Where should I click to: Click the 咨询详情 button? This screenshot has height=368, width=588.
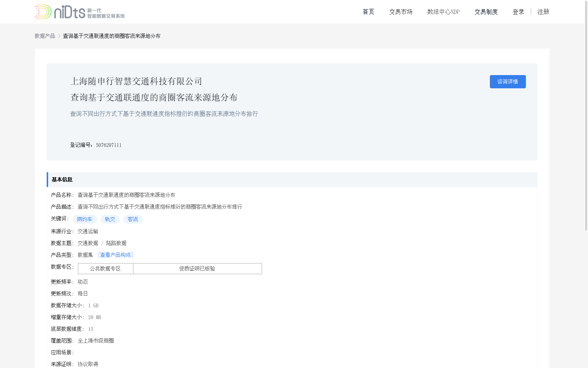508,82
